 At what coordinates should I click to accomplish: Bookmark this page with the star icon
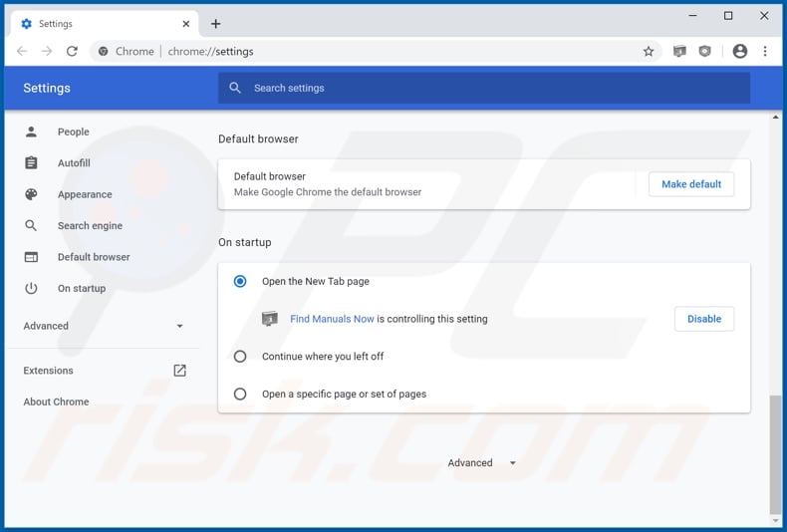point(649,51)
